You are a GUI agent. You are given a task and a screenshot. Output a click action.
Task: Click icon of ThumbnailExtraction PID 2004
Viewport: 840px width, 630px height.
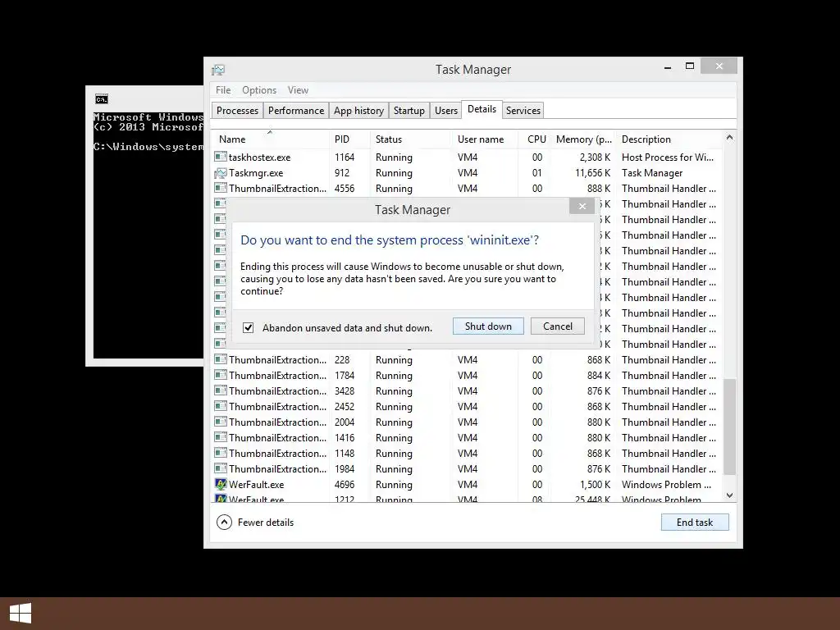pyautogui.click(x=220, y=422)
